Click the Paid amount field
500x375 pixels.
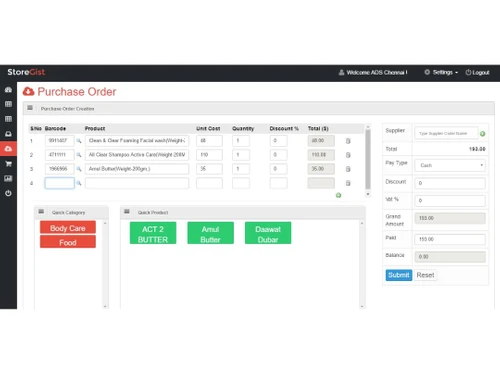tap(450, 239)
